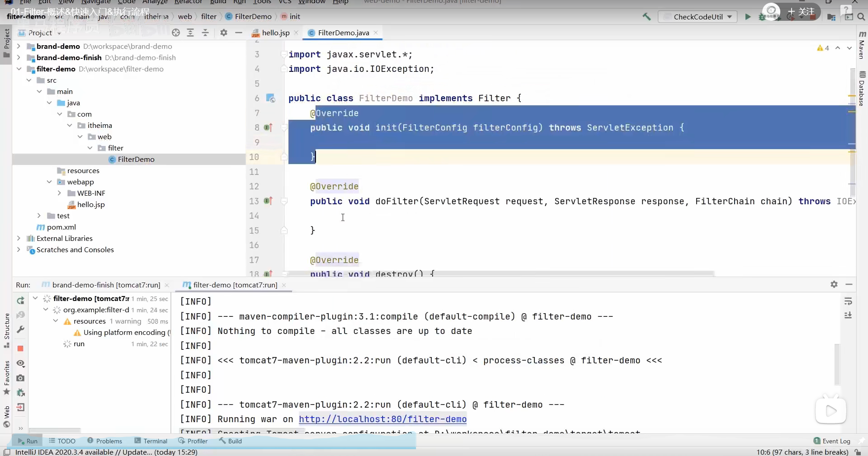
Task: Expand all nodes in Project panel
Action: 190,33
